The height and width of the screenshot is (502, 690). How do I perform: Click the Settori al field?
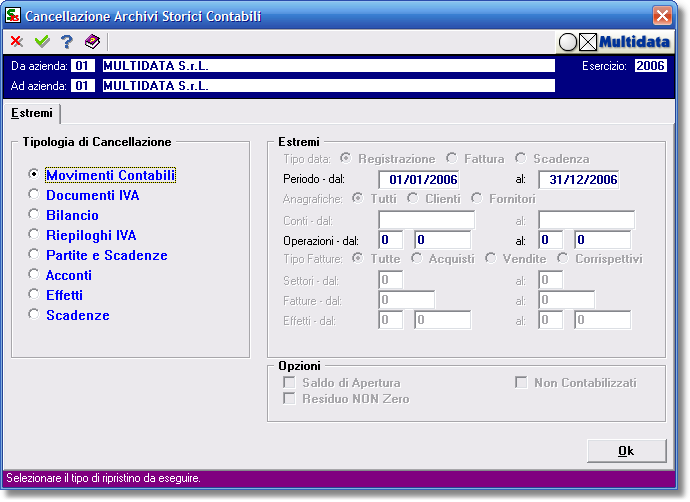pos(551,280)
